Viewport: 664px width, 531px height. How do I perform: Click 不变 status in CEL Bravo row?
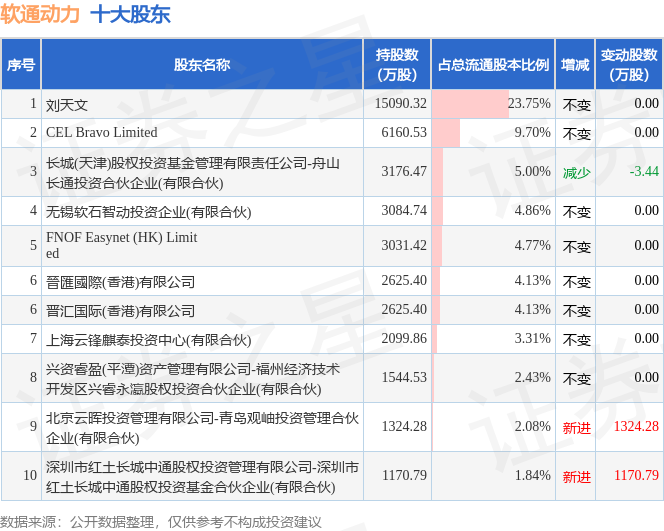576,134
